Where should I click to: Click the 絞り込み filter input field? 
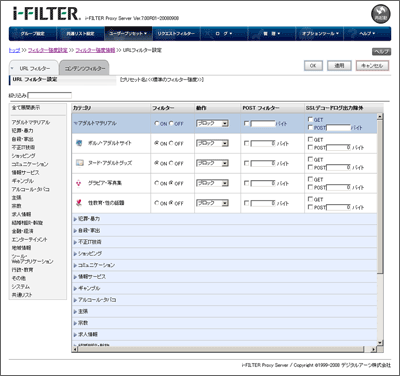[x=50, y=95]
